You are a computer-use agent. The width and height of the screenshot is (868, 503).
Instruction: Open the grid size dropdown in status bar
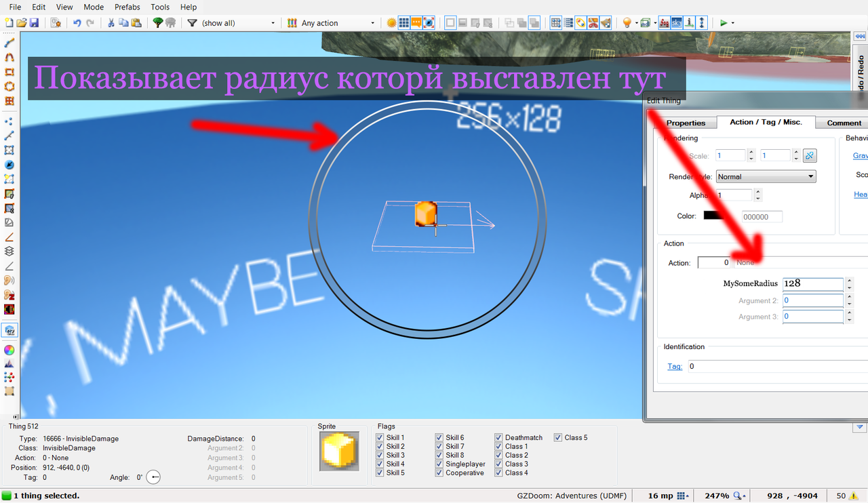(x=684, y=496)
